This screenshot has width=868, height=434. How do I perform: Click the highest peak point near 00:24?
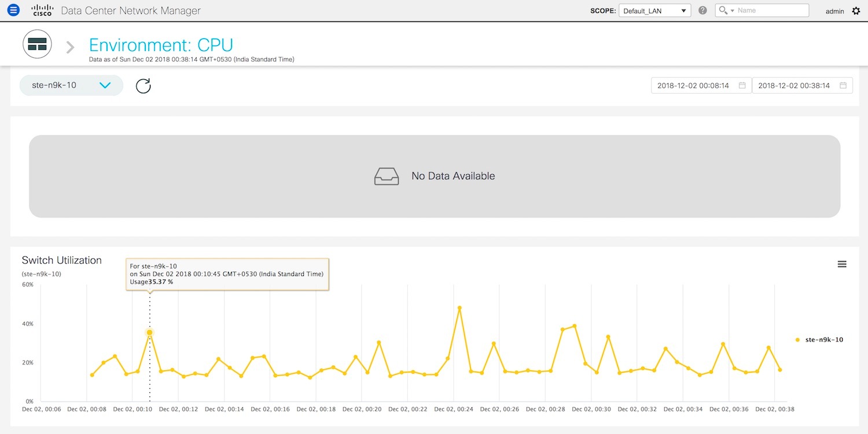coord(459,308)
